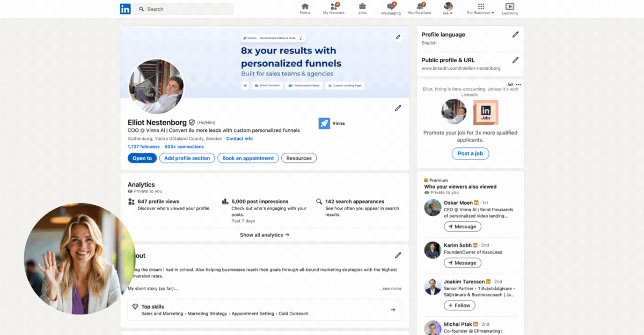Viewport: 644px width, 335px height.
Task: Click the LinkedIn Jobs ad logo
Action: click(x=486, y=113)
